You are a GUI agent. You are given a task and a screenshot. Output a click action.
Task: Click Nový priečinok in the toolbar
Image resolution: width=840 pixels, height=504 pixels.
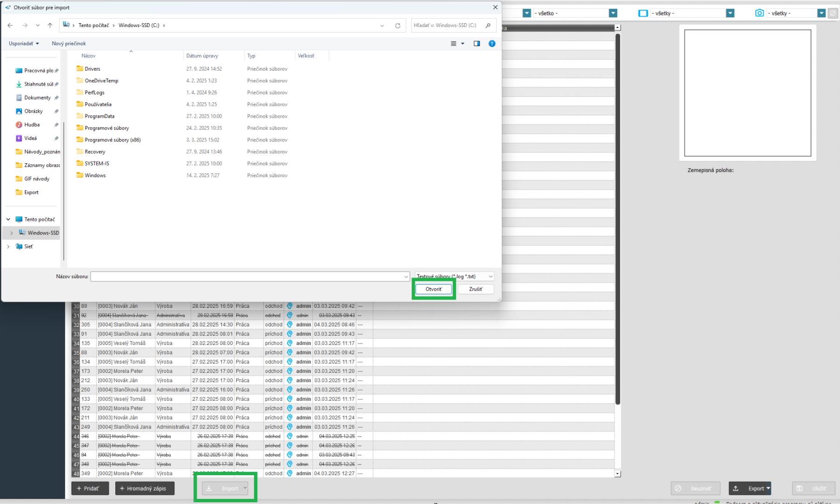[69, 44]
